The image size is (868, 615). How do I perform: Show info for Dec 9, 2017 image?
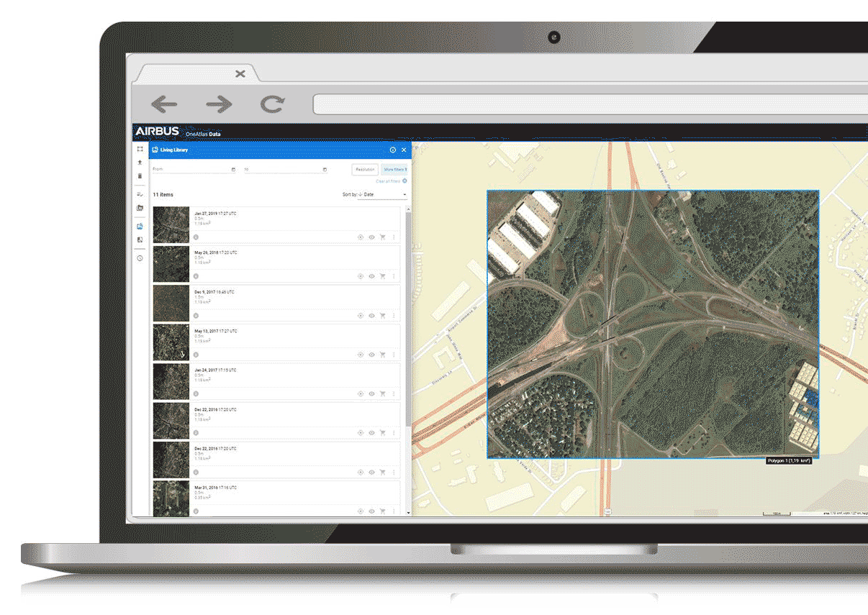pos(196,315)
